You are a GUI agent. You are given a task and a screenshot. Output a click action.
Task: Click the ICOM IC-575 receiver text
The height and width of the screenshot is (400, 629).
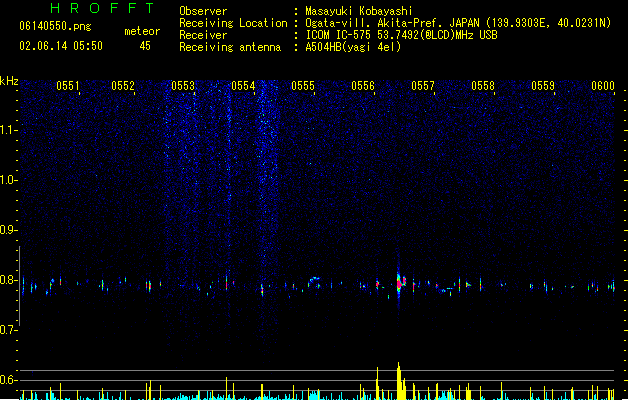(401, 35)
